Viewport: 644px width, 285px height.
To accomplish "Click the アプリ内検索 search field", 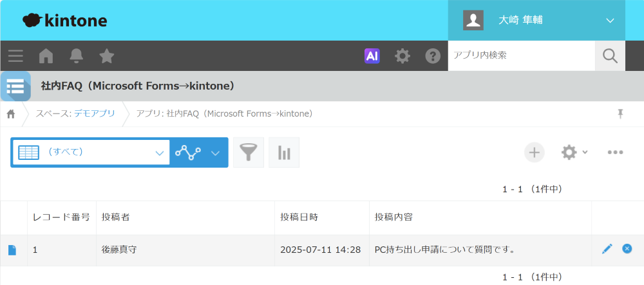I will (x=520, y=55).
